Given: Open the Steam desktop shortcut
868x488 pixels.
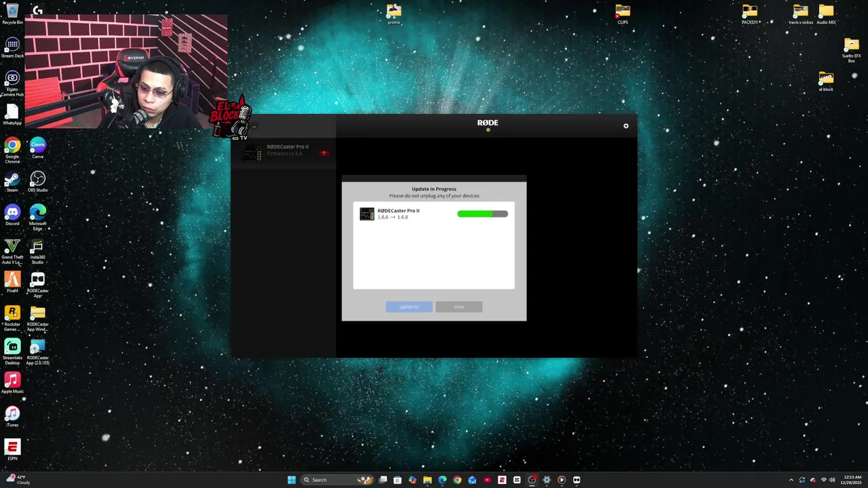Looking at the screenshot, I should (12, 182).
